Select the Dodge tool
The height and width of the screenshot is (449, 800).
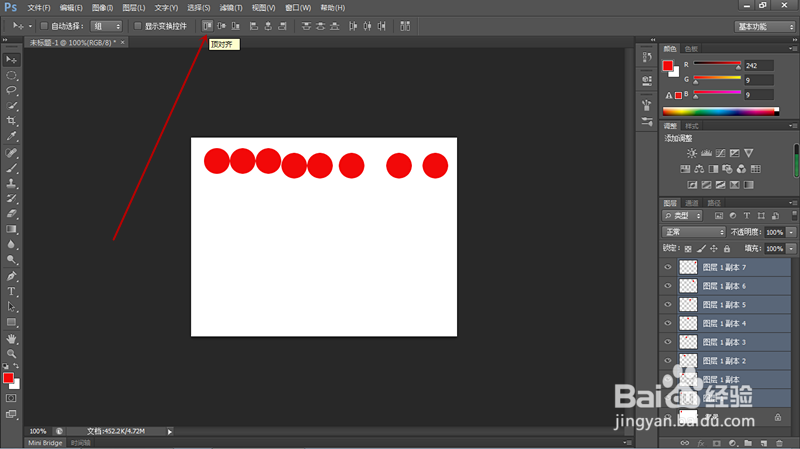[11, 260]
